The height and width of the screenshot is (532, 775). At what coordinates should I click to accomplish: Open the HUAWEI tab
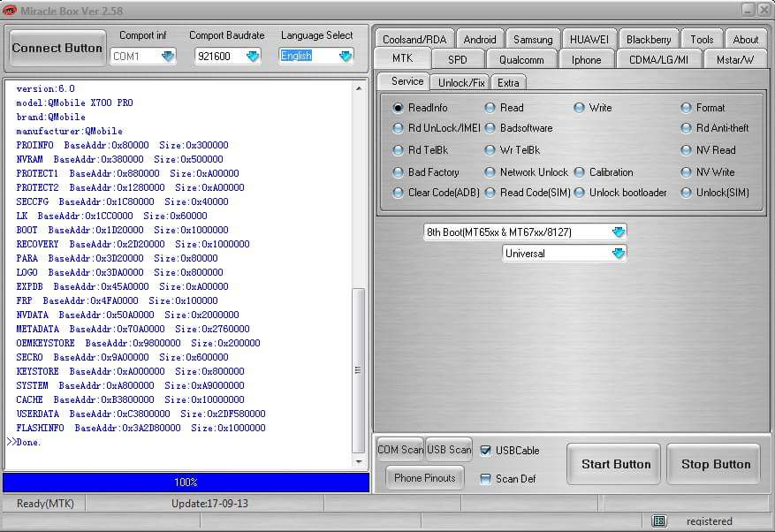589,39
